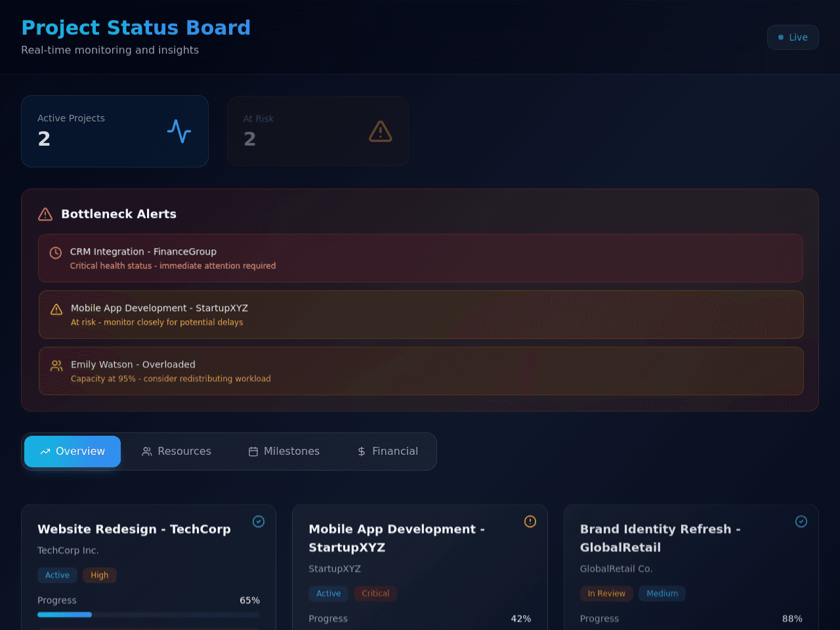The width and height of the screenshot is (840, 630).
Task: Click the dot in the Live badge
Action: coord(781,37)
